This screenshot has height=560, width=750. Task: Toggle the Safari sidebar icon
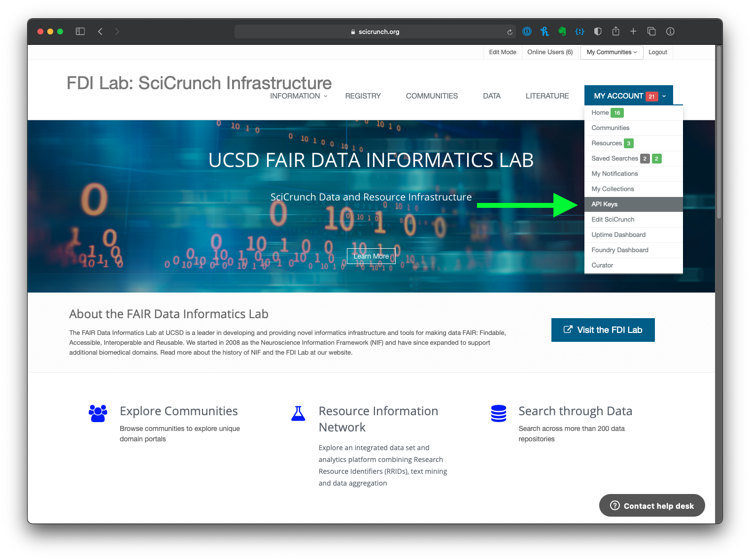coord(80,32)
